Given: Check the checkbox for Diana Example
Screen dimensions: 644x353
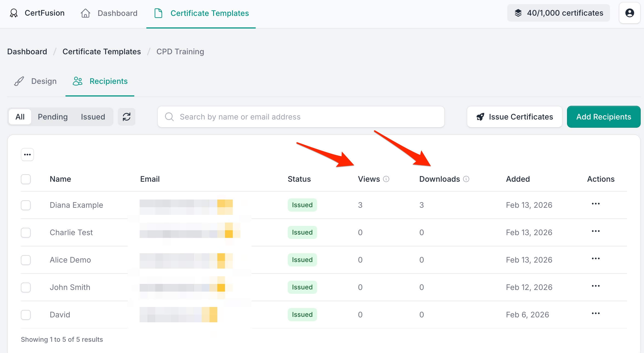Looking at the screenshot, I should click(x=25, y=205).
